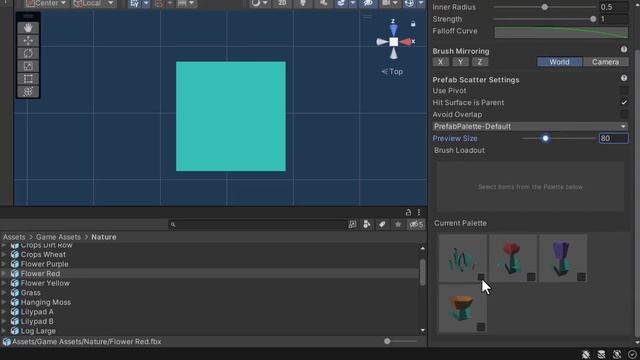Click the Preview Size slider handle

tap(545, 138)
